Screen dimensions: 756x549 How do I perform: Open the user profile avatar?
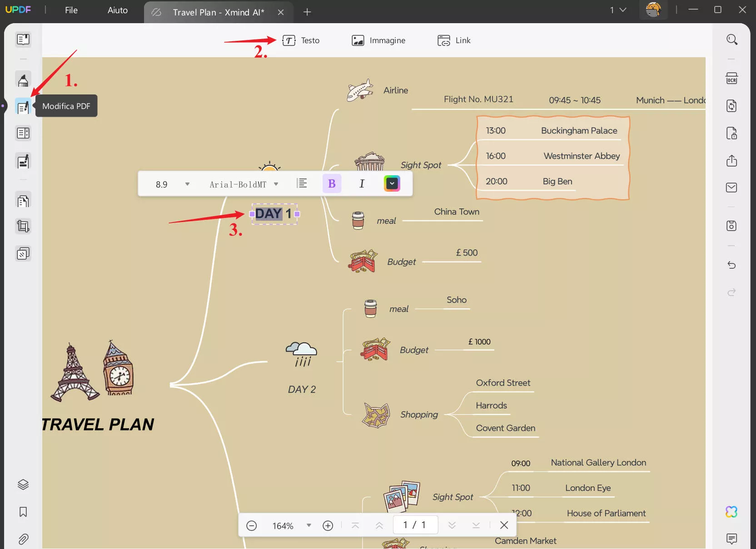click(x=653, y=10)
